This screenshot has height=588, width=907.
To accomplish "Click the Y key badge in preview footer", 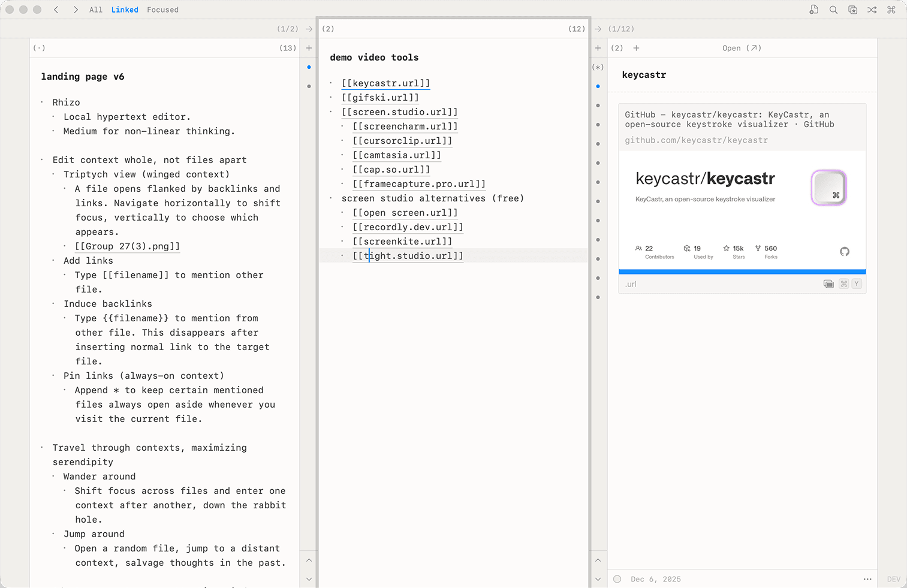I will [857, 284].
